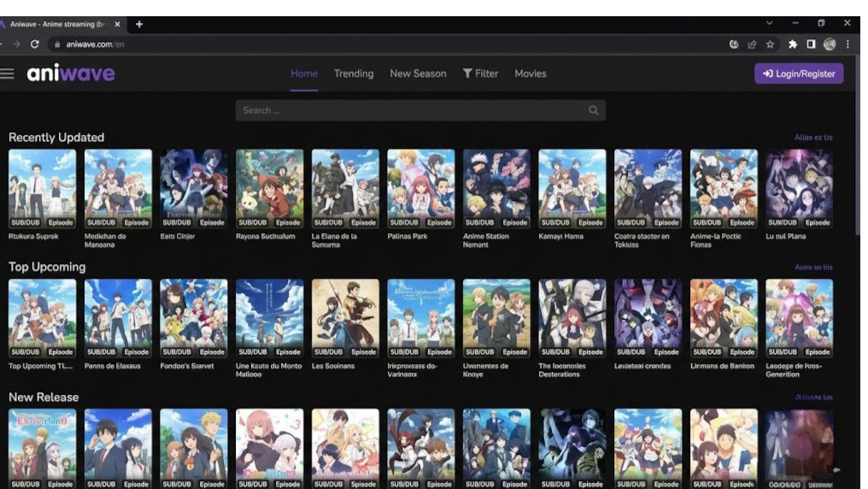The width and height of the screenshot is (868, 489).
Task: Click the Login/Register button
Action: 799,74
